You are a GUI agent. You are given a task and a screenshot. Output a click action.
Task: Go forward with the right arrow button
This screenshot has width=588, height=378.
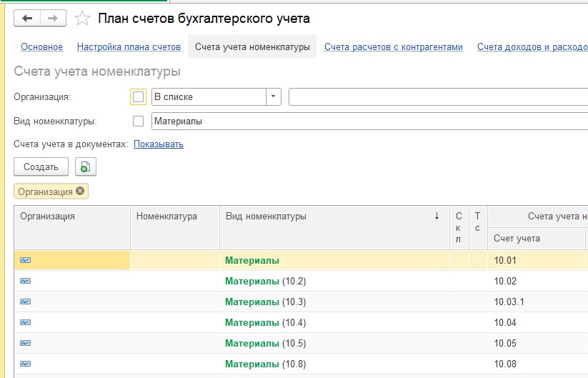[53, 18]
